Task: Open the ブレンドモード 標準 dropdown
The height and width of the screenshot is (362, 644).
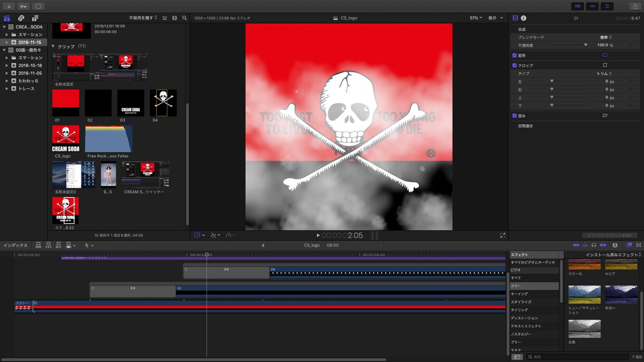Action: pos(606,37)
